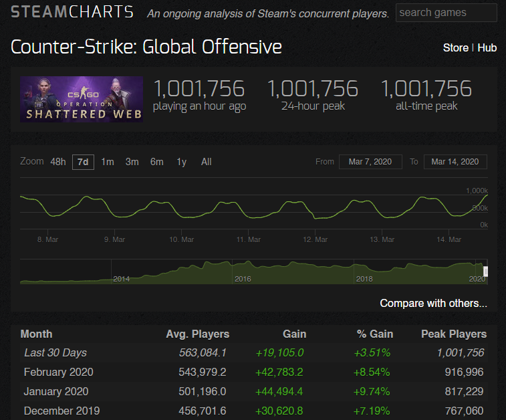This screenshot has height=420, width=506.
Task: Click gain value +30,620.8
Action: click(279, 411)
